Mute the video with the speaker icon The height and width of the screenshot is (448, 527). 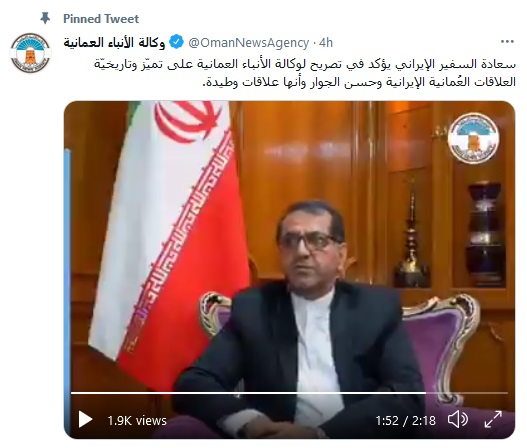457,420
